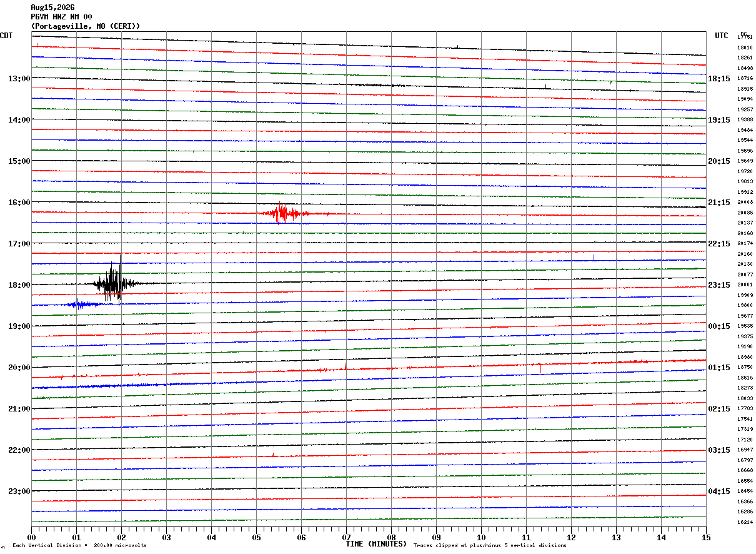Click the "15" minute axis tick label

[706, 538]
